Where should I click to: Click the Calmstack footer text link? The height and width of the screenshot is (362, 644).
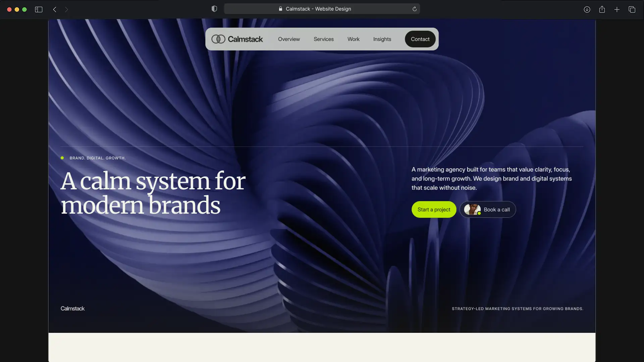tap(72, 308)
